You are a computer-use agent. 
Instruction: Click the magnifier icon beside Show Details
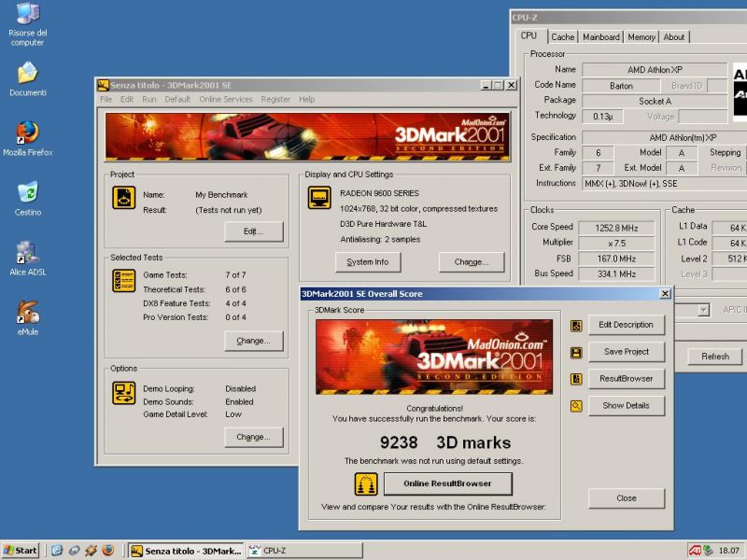click(x=576, y=406)
